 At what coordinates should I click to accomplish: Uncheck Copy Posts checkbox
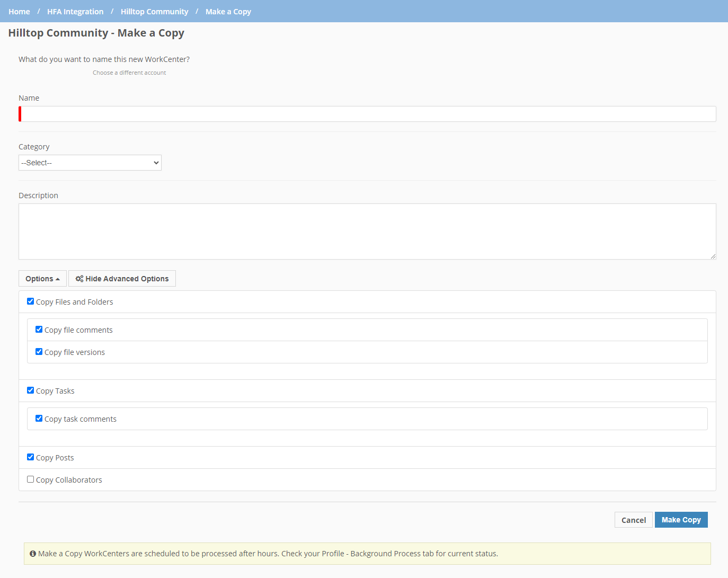(30, 457)
